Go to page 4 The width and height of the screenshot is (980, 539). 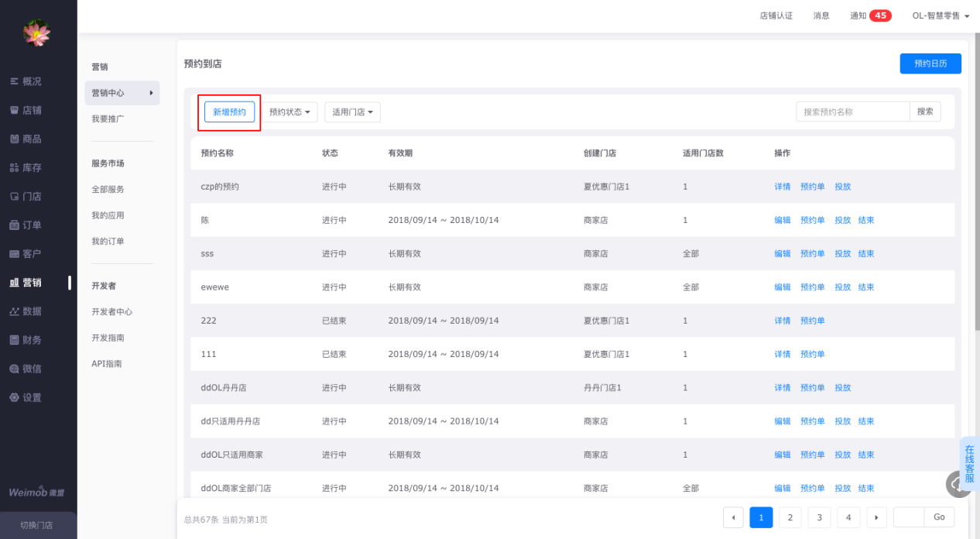tap(848, 517)
